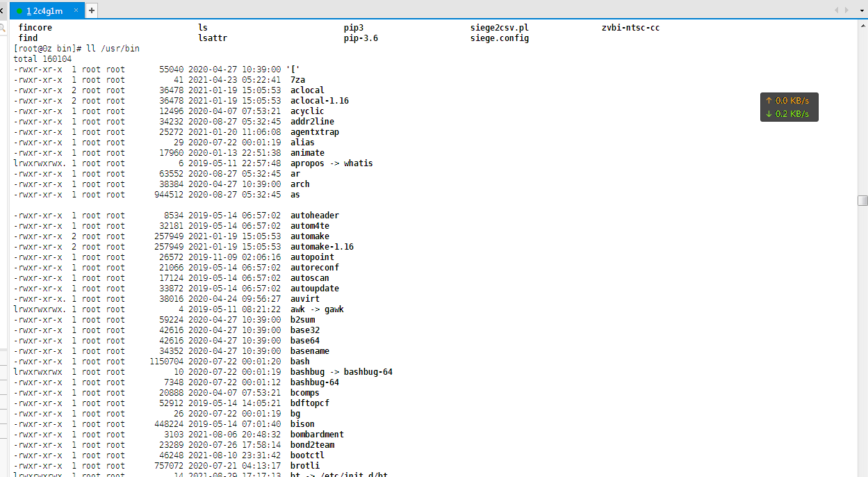
Task: Click the fincore text at the top
Action: (x=35, y=27)
